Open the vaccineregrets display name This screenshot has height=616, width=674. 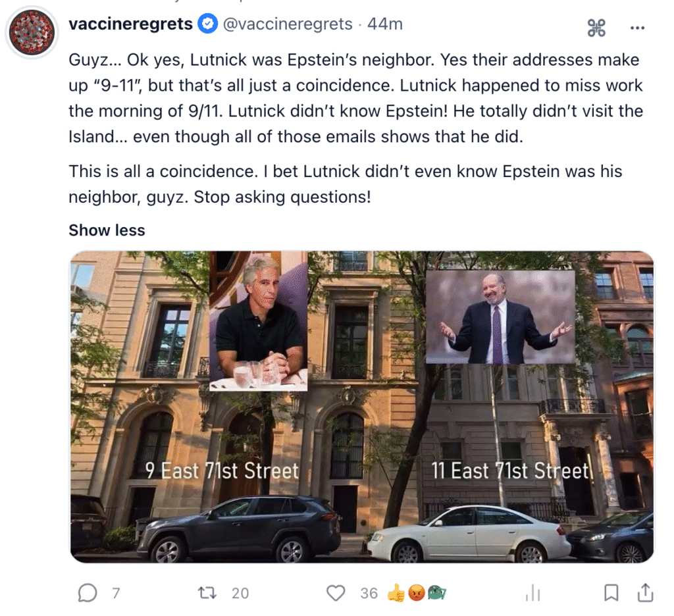pyautogui.click(x=131, y=24)
